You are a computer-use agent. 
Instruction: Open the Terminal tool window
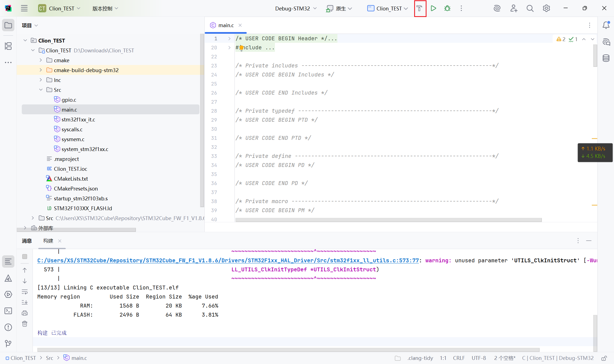pos(8,311)
